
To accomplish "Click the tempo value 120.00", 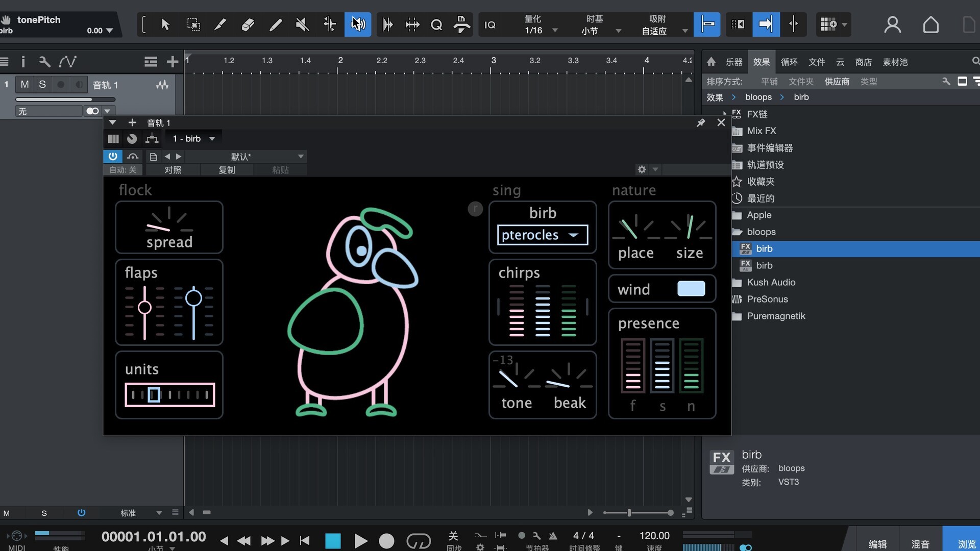I will [x=654, y=536].
